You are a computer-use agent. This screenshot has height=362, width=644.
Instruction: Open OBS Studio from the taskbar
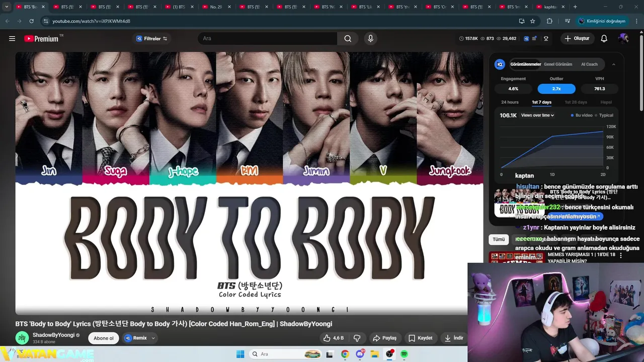pos(389,354)
